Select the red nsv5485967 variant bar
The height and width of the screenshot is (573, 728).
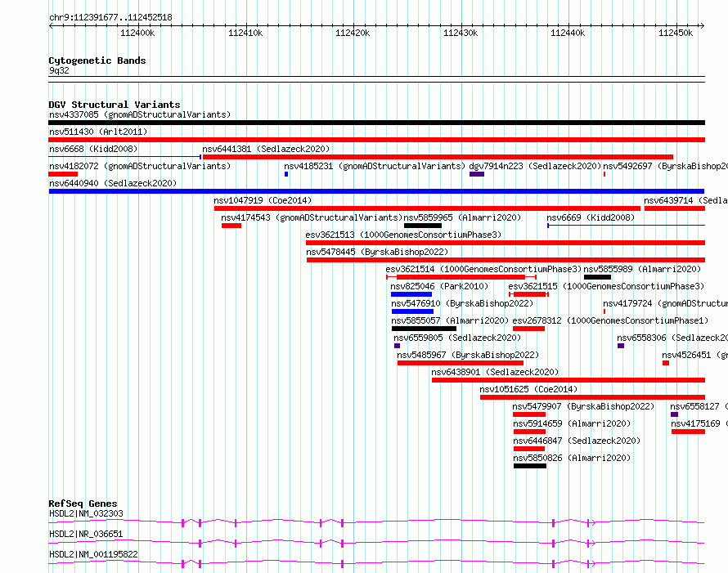point(461,363)
